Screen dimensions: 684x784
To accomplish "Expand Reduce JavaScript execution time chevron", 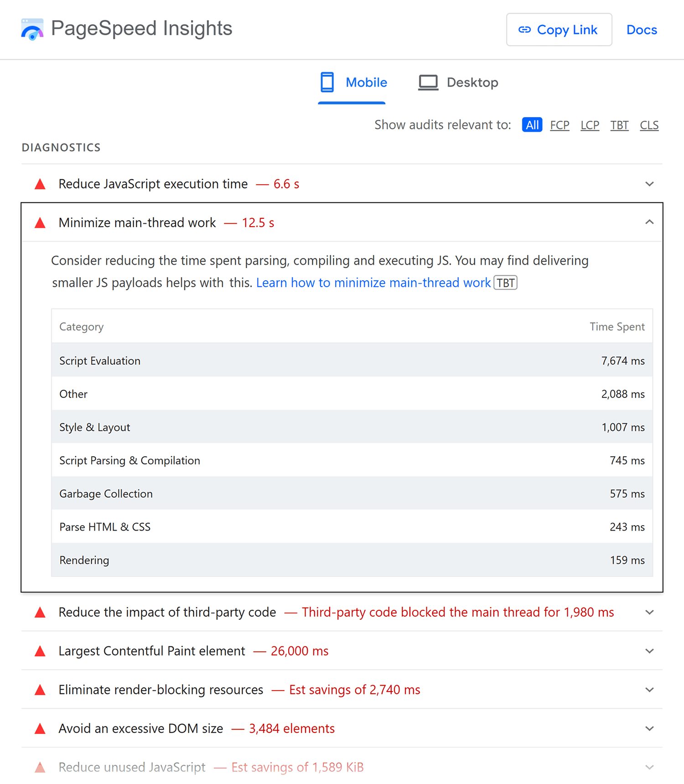I will click(x=649, y=184).
